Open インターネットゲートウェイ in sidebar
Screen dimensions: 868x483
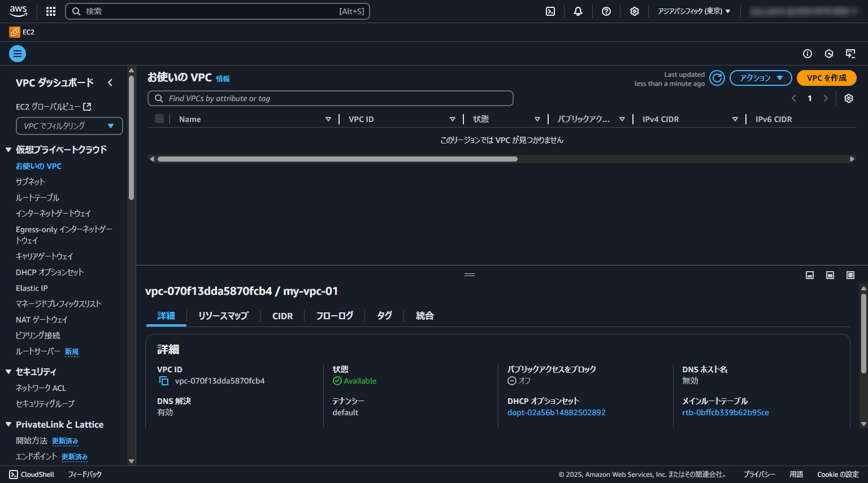[53, 214]
